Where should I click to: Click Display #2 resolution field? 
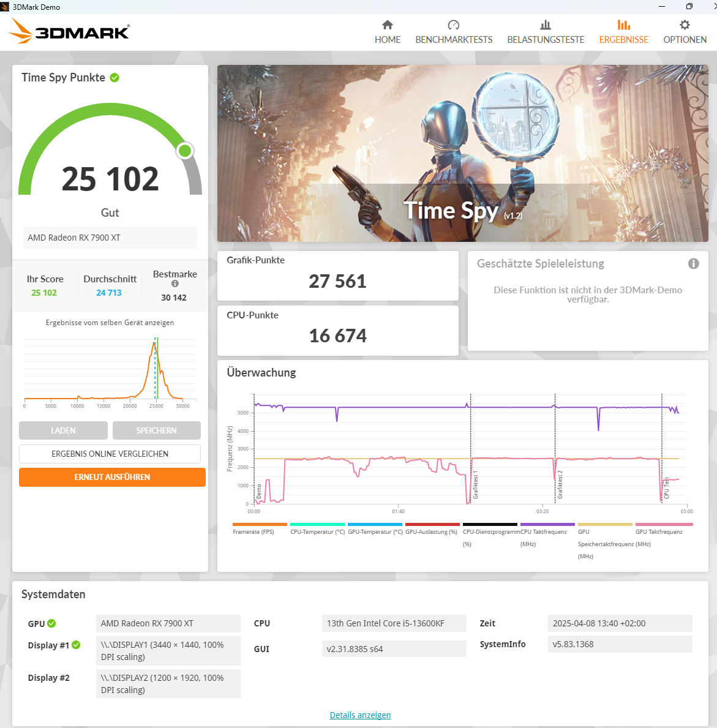point(168,684)
